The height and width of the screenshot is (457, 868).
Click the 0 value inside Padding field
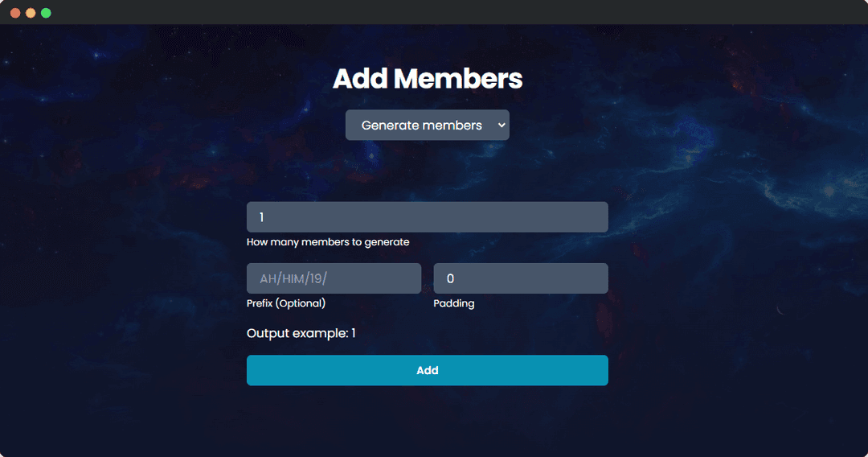(450, 278)
